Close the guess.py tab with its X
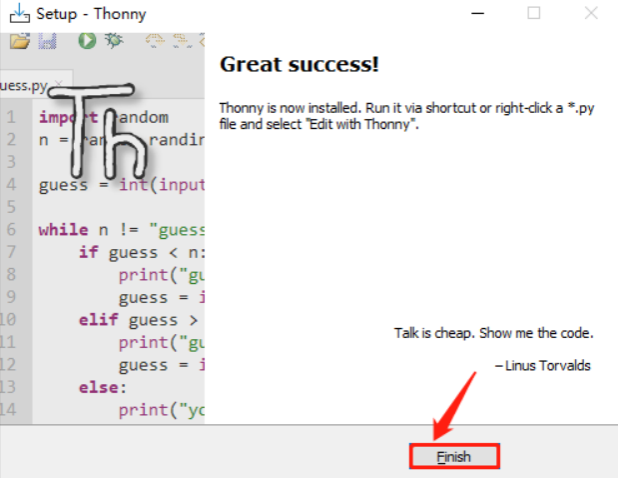Image resolution: width=618 pixels, height=478 pixels. click(x=59, y=85)
